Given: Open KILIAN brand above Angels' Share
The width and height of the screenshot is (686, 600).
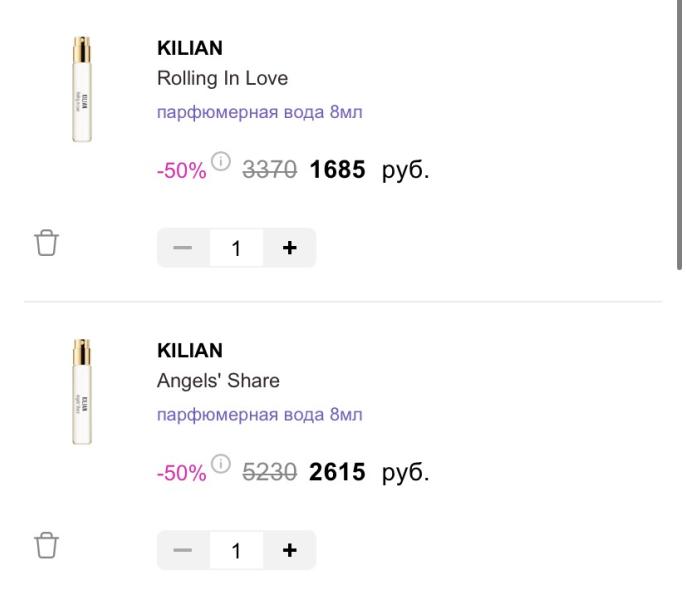Looking at the screenshot, I should click(190, 351).
